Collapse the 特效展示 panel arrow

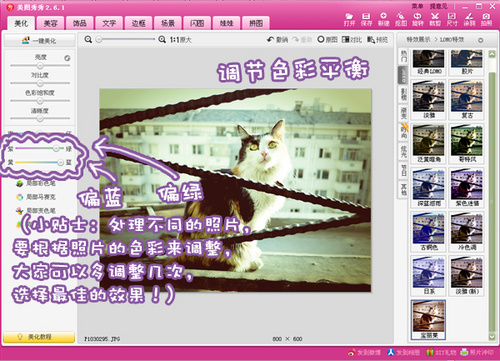[x=480, y=40]
